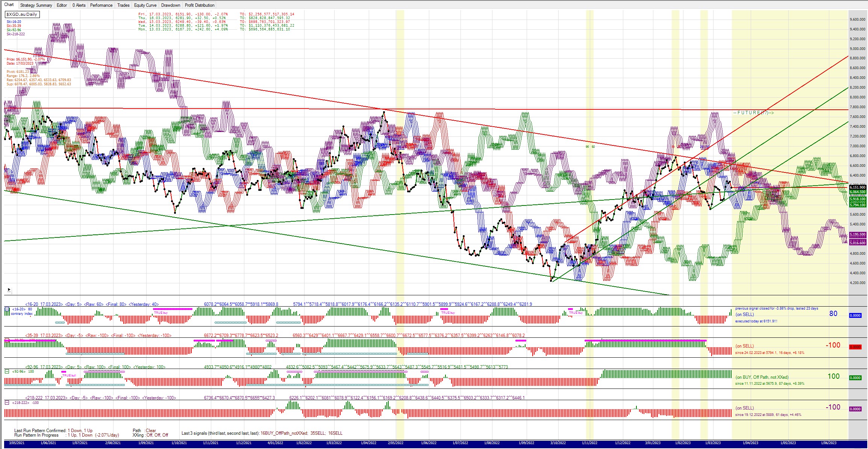Open the Profit Distribution tab
This screenshot has width=868, height=449.
point(200,5)
